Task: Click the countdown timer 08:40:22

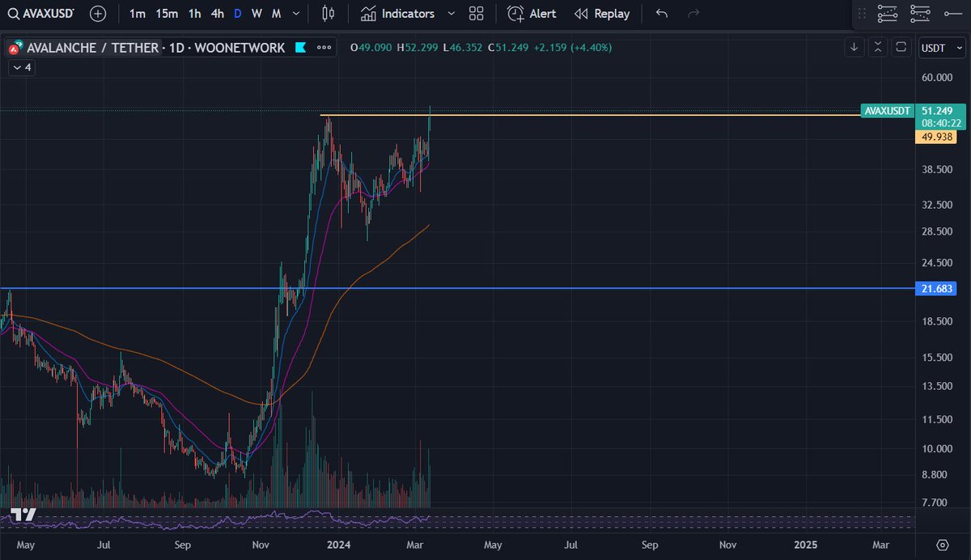Action: coord(940,123)
